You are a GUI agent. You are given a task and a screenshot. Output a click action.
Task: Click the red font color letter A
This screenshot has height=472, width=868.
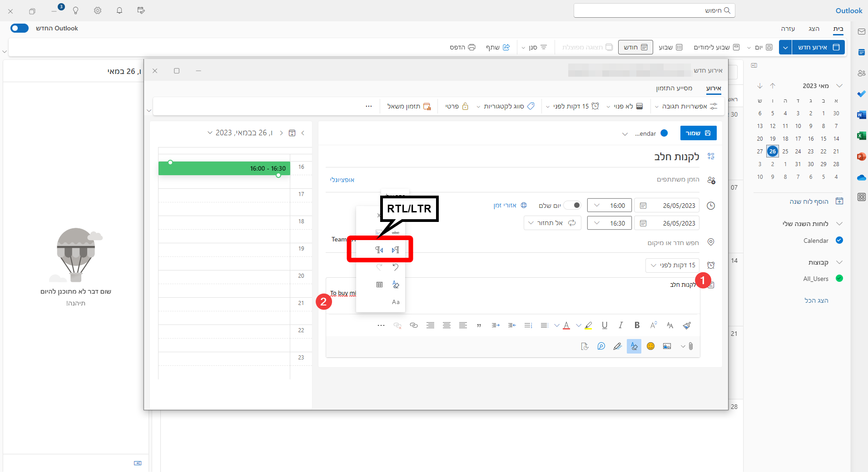coord(566,325)
